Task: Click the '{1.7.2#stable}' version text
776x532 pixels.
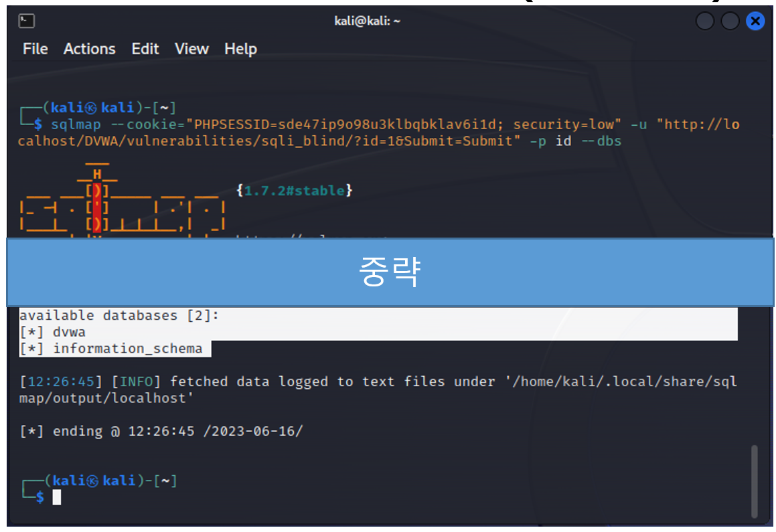Action: pos(294,190)
